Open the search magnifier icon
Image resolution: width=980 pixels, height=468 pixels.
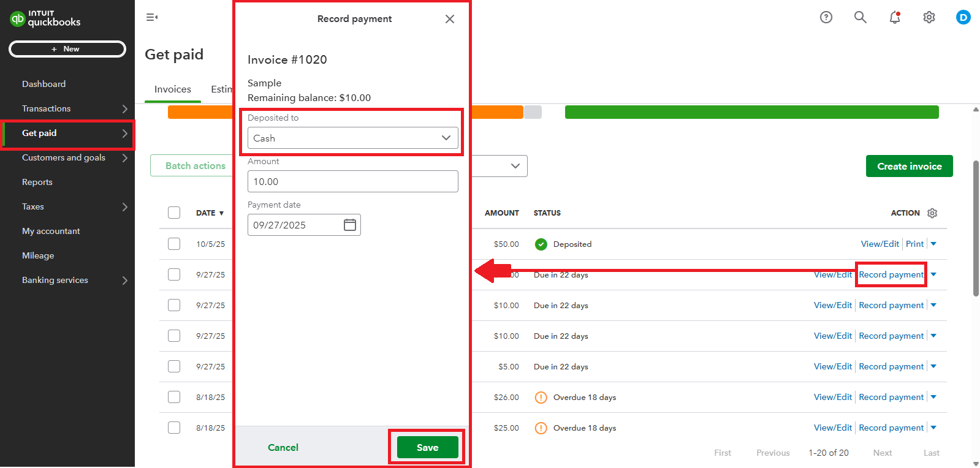tap(860, 18)
